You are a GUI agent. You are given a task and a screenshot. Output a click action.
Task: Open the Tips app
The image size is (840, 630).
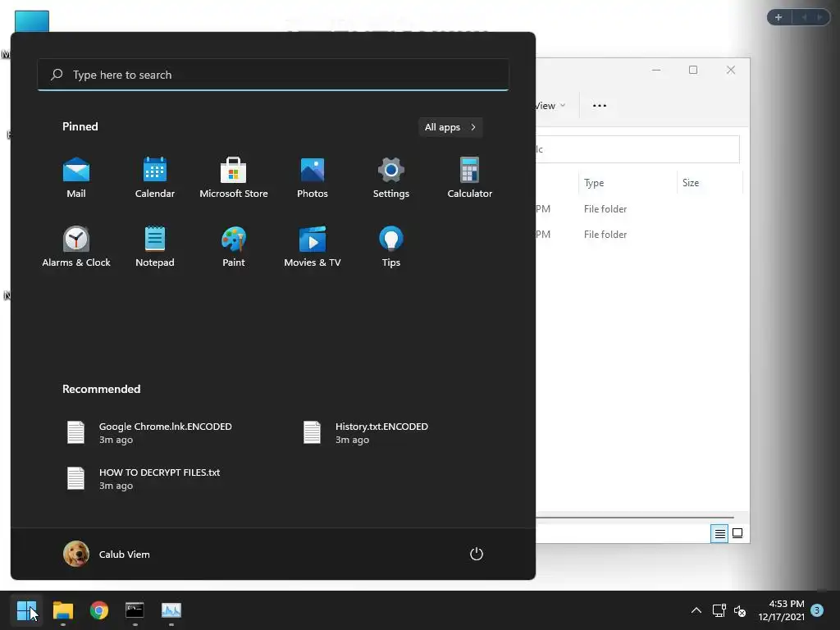click(x=391, y=247)
